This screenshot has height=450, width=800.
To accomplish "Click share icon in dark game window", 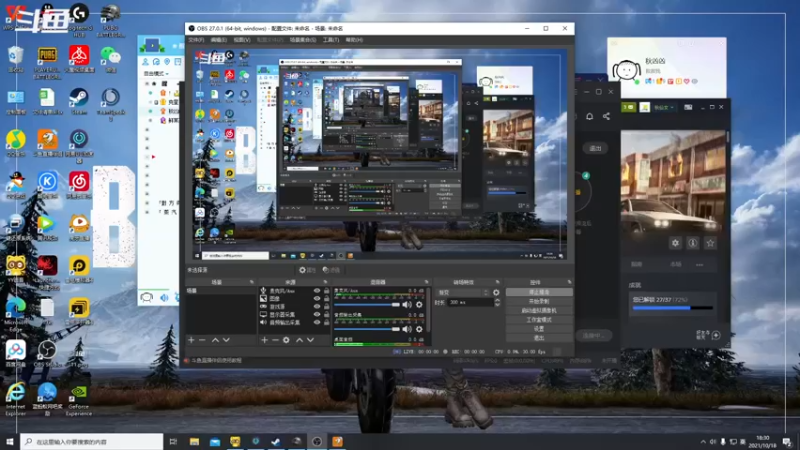I will (606, 116).
